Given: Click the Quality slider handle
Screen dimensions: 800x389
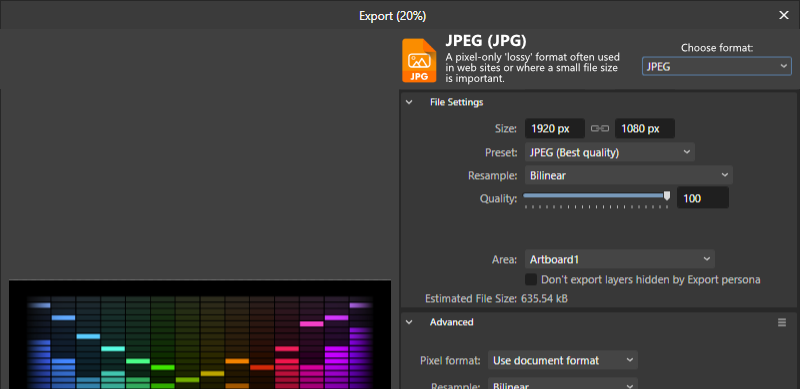Looking at the screenshot, I should point(666,196).
